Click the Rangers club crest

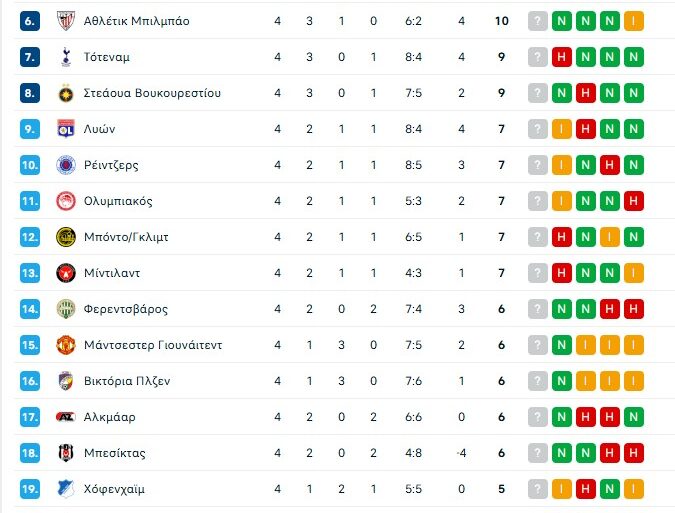pos(66,165)
